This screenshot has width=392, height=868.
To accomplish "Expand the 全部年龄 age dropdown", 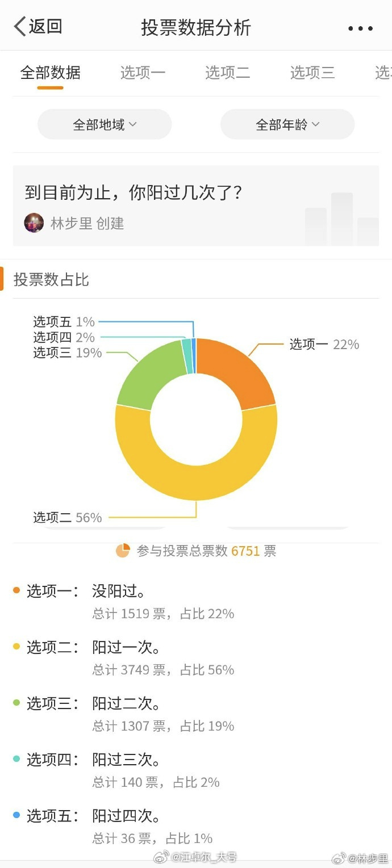I will pos(287,124).
